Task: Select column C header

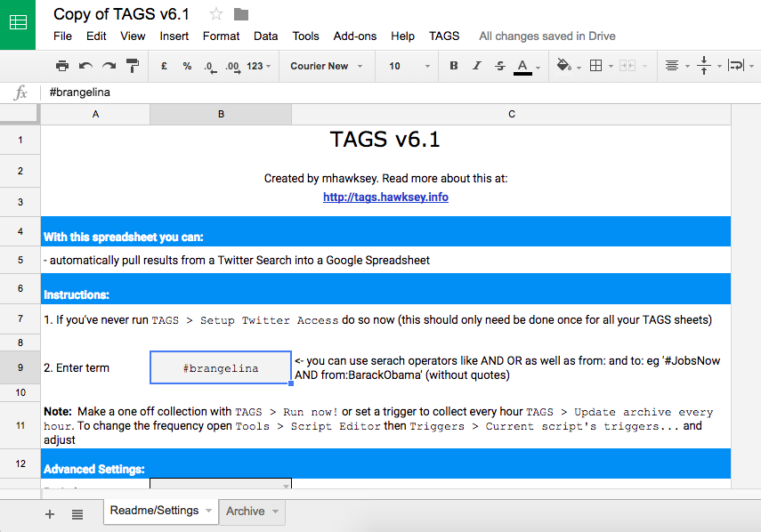Action: tap(512, 115)
